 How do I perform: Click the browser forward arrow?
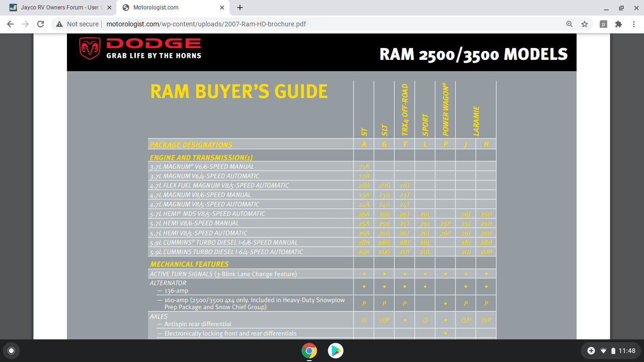pos(25,24)
